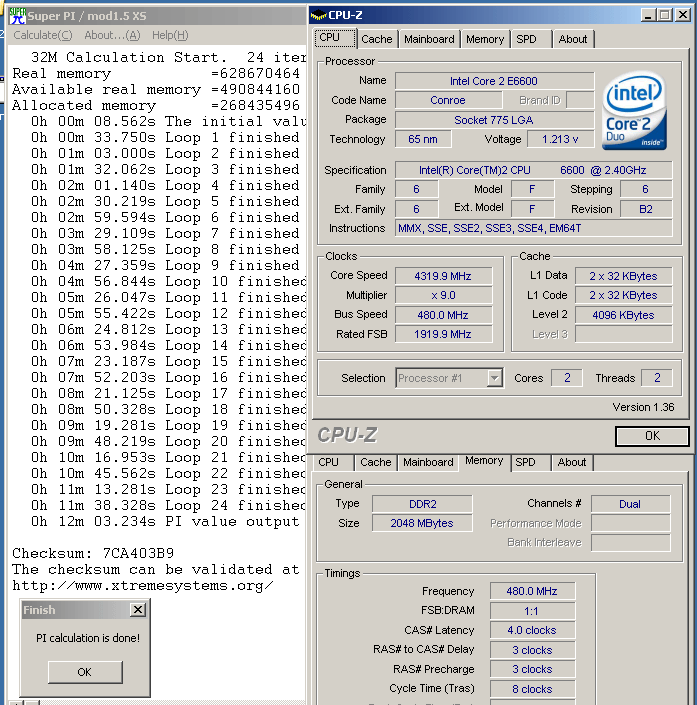The height and width of the screenshot is (705, 697).
Task: Click the Technology value 65 nm
Action: pyautogui.click(x=423, y=139)
